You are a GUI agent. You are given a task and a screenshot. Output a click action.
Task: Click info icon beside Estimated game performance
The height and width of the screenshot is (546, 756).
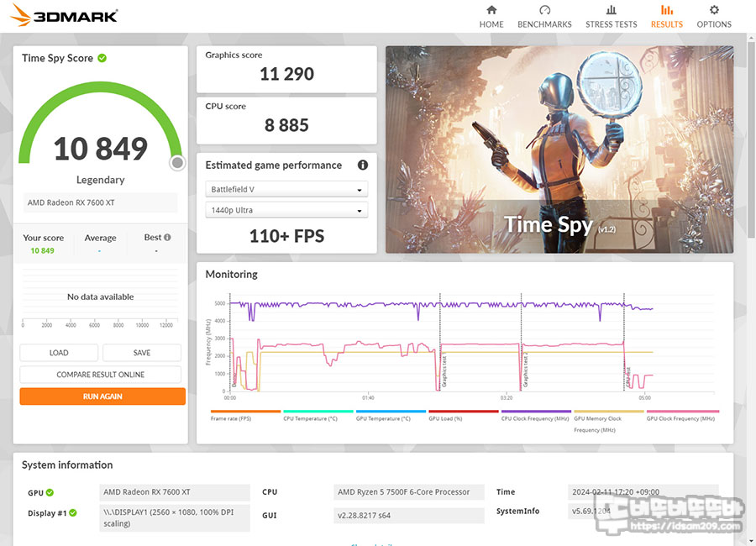point(363,165)
